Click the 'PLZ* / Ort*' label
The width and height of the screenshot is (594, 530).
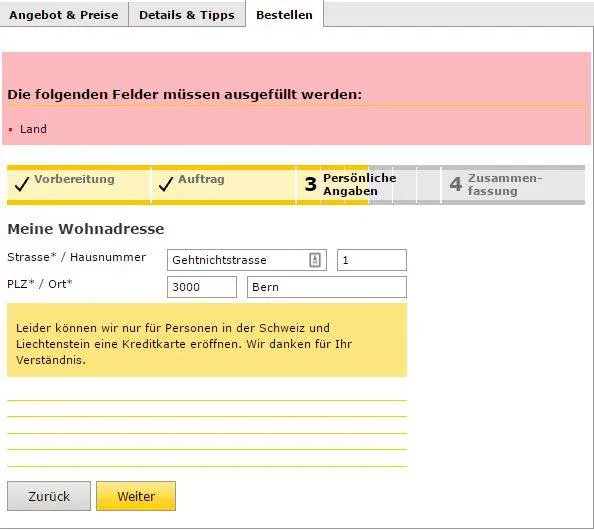click(40, 284)
